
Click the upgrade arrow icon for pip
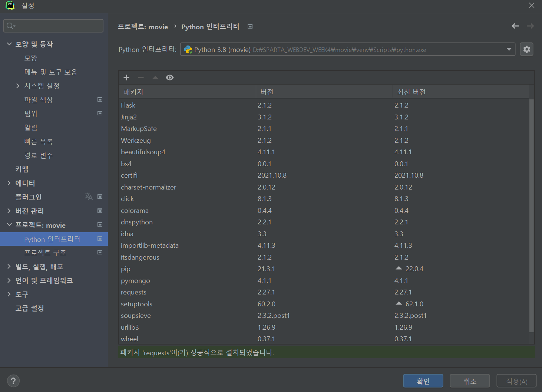(x=399, y=268)
